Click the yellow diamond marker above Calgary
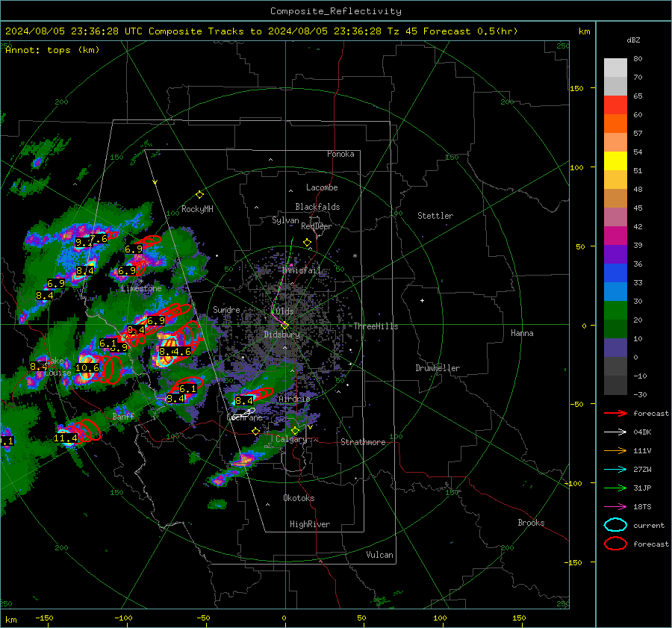672x628 pixels. (x=295, y=430)
